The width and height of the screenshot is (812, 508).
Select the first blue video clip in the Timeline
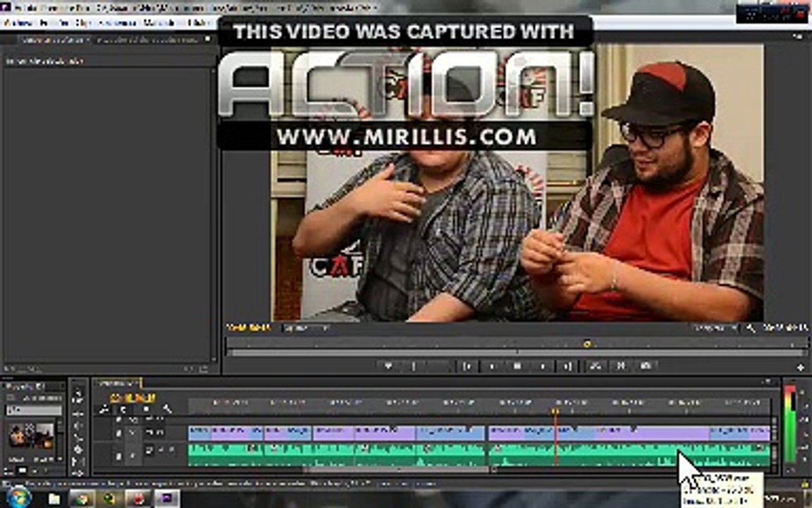pos(199,433)
